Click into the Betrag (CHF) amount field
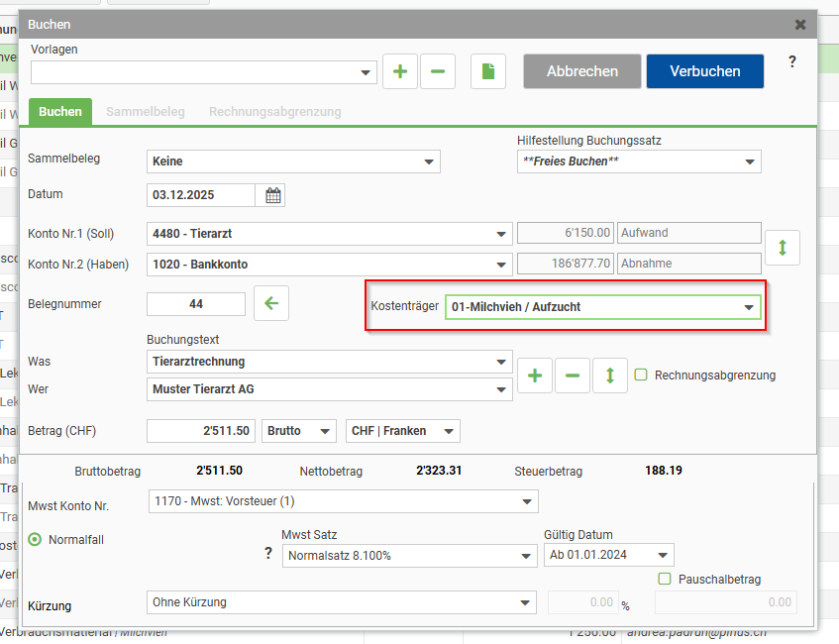Screen dimensions: 839x644 199,431
